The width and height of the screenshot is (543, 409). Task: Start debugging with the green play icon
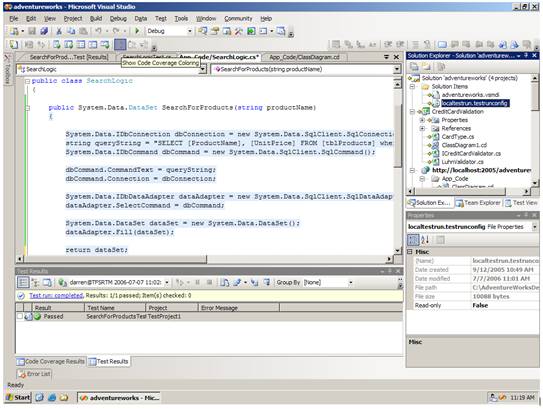tap(137, 31)
